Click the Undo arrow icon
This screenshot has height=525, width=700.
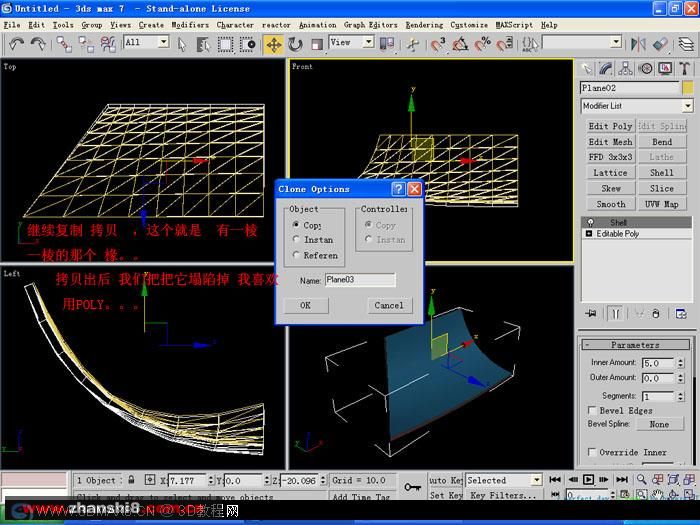pos(17,44)
